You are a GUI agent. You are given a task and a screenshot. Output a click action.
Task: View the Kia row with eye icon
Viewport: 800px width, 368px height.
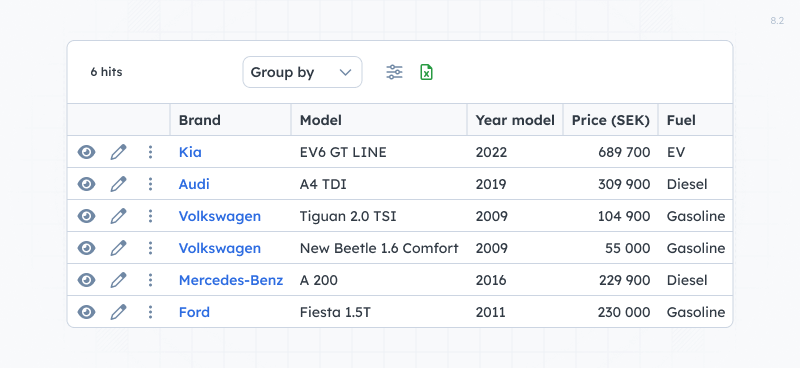[86, 152]
